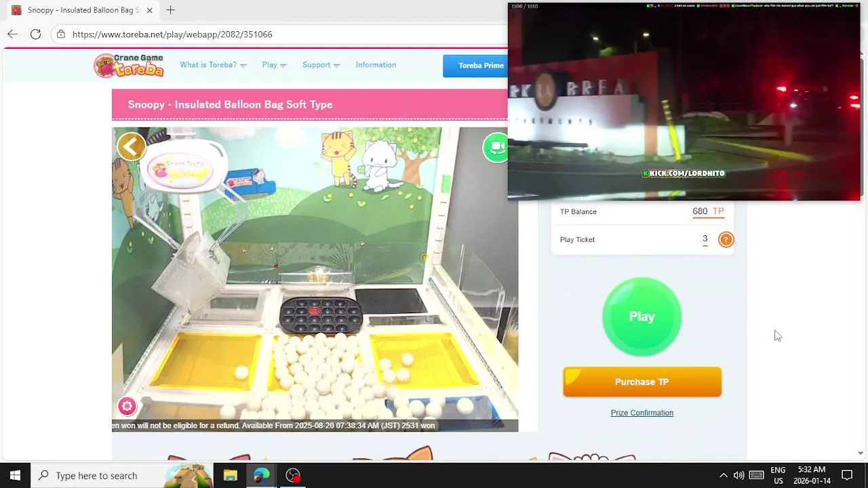
Task: Open Windows Start menu
Action: [15, 475]
